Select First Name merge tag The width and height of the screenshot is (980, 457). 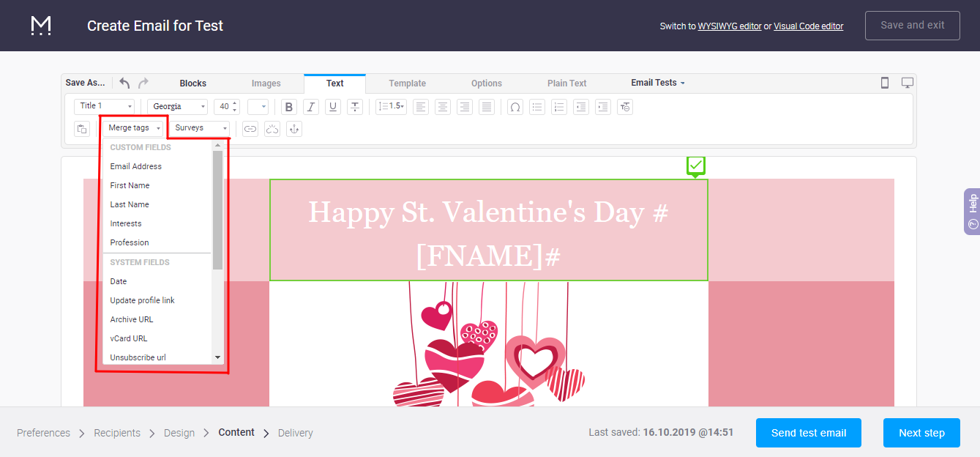point(130,185)
